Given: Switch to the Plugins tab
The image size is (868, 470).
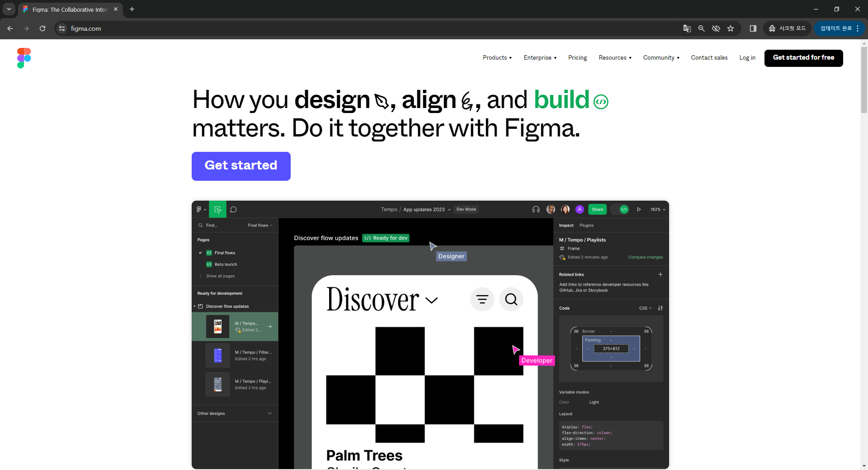Looking at the screenshot, I should click(587, 225).
